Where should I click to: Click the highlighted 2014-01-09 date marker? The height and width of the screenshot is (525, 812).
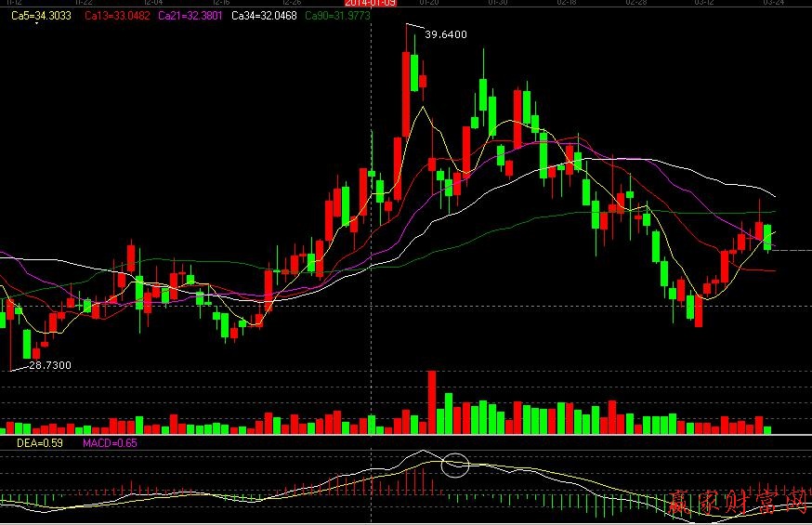(371, 4)
